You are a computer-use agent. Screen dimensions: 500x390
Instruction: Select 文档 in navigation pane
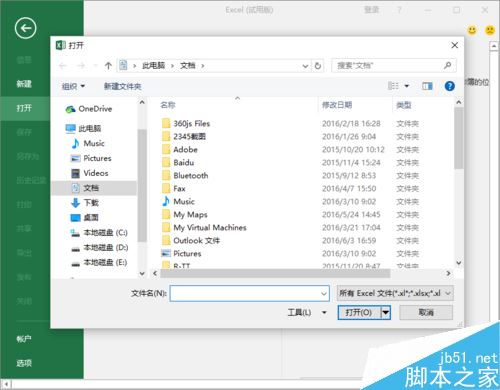[x=94, y=188]
